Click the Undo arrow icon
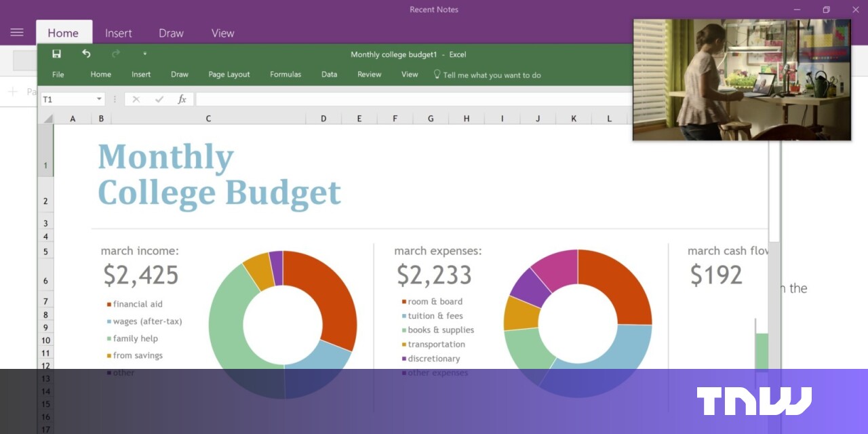The image size is (868, 434). coord(86,54)
